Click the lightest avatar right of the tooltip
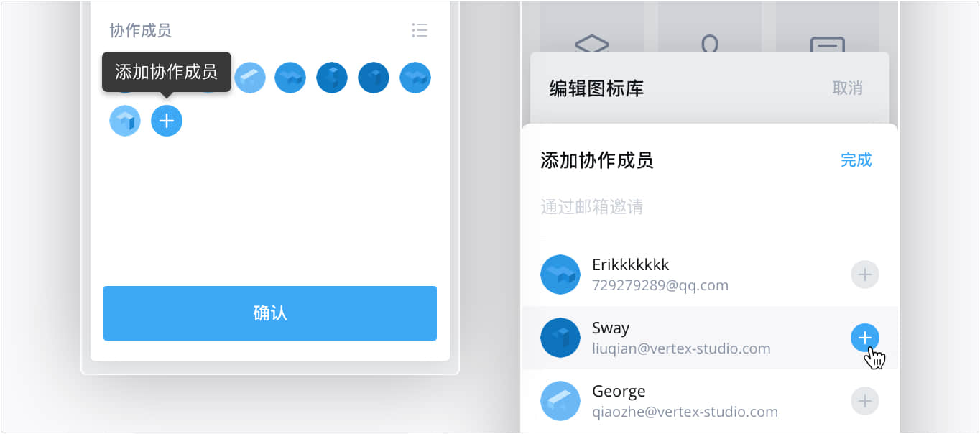The width and height of the screenshot is (980, 434). pyautogui.click(x=250, y=78)
